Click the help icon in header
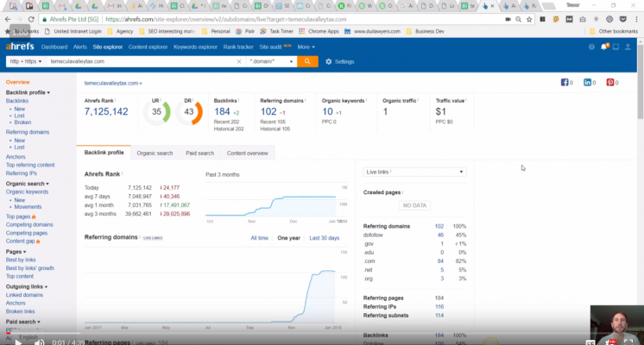The width and height of the screenshot is (644, 345). tap(591, 47)
